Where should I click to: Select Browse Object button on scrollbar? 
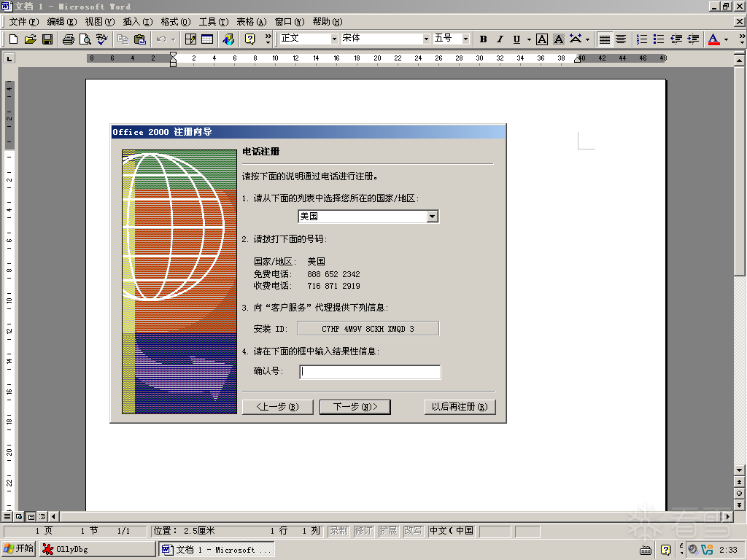point(739,494)
